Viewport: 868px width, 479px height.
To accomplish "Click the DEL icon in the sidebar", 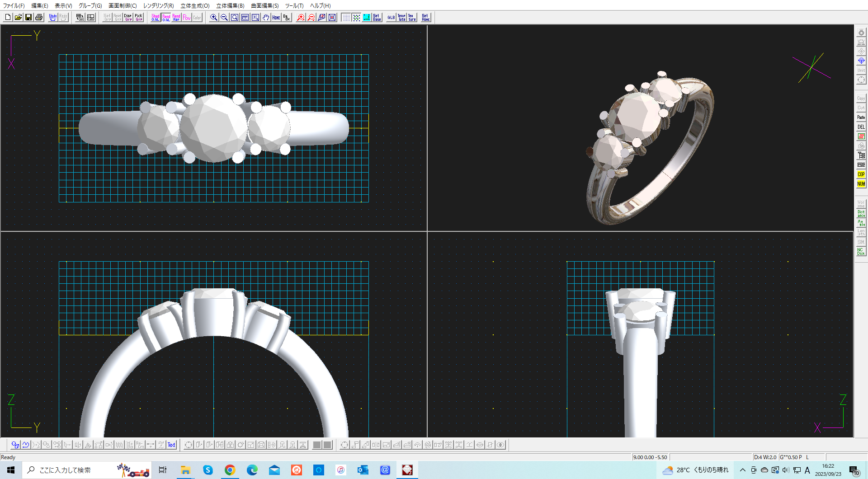I will click(x=861, y=127).
